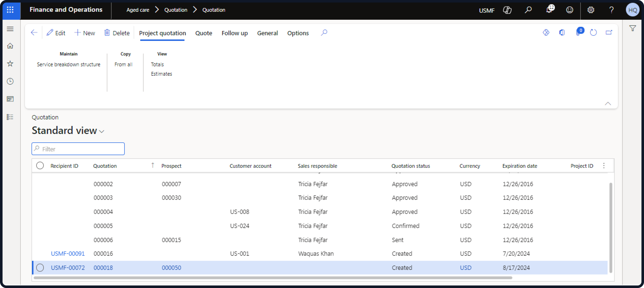The height and width of the screenshot is (288, 644).
Task: Open the app launcher waffle menu
Action: [x=10, y=10]
